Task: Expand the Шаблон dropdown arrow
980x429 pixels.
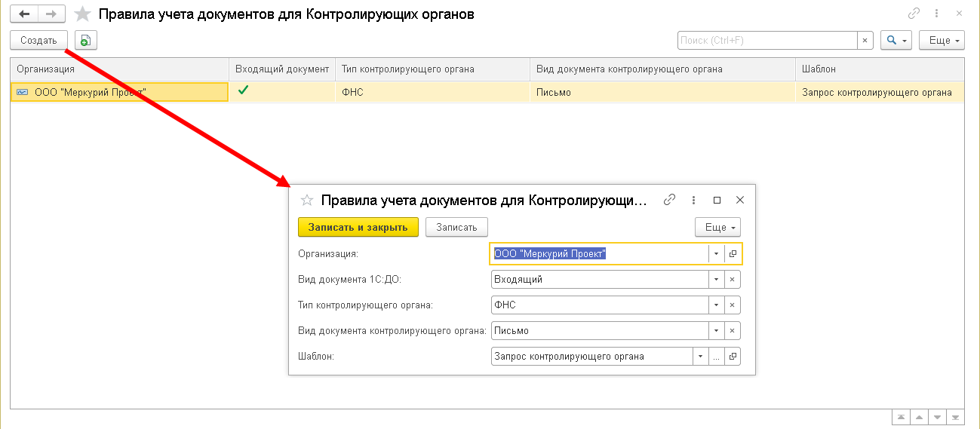Action: (700, 357)
